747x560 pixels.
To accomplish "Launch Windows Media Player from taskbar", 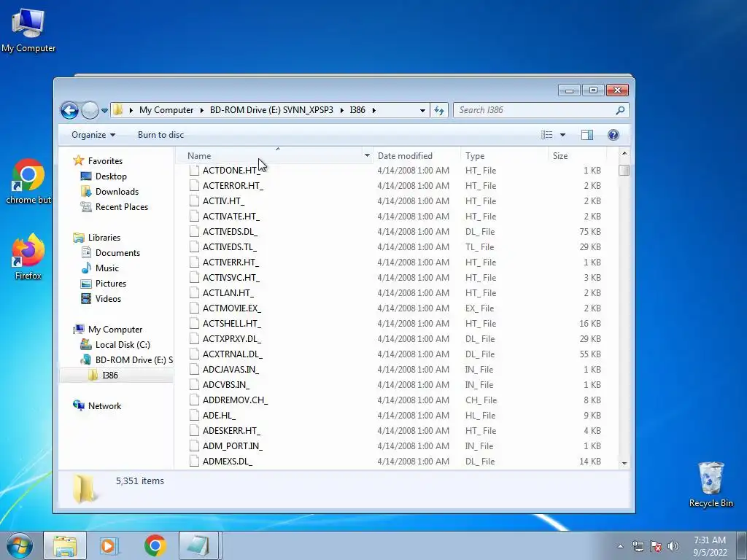I will tap(109, 545).
